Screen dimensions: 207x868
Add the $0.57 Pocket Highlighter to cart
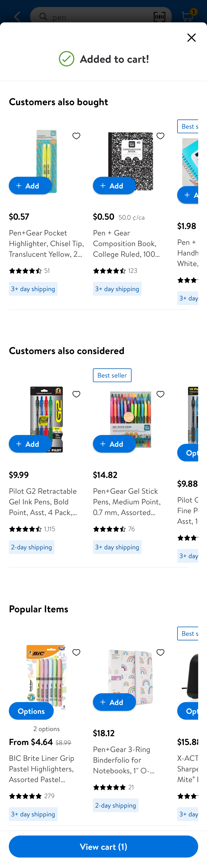pyautogui.click(x=30, y=185)
